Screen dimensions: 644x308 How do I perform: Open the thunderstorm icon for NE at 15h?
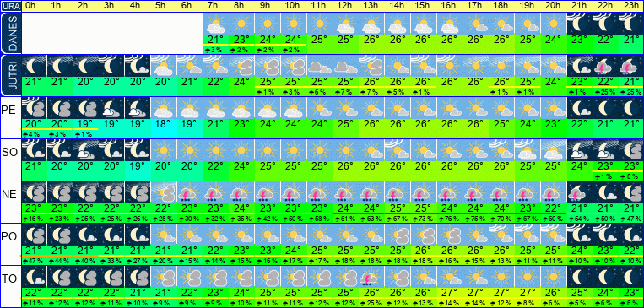click(423, 192)
